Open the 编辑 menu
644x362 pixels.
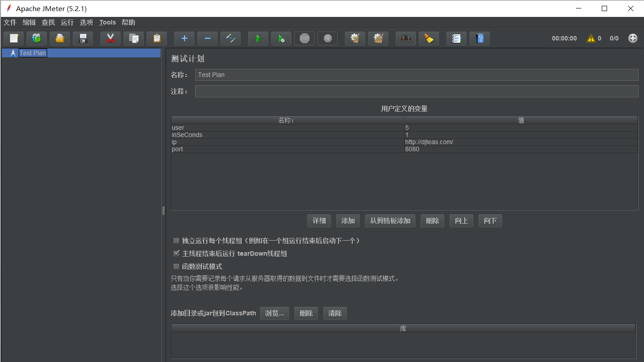coord(29,22)
